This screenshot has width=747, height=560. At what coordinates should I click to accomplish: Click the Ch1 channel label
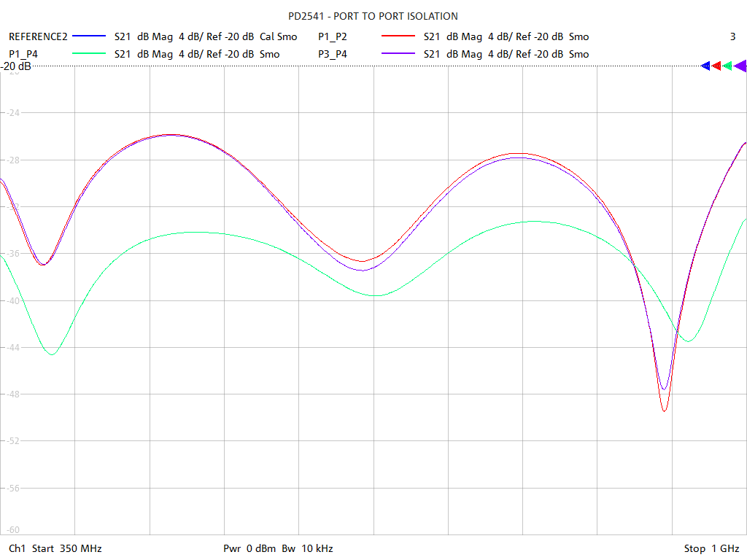click(17, 548)
